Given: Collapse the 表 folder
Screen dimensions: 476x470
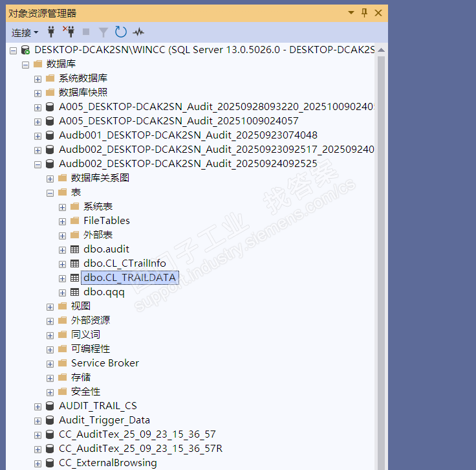Looking at the screenshot, I should (x=50, y=193).
